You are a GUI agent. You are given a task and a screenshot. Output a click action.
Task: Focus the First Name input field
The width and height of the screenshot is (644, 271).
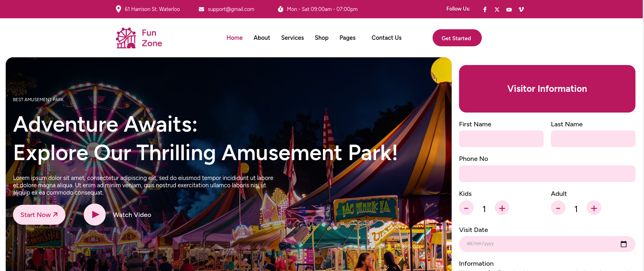(501, 139)
